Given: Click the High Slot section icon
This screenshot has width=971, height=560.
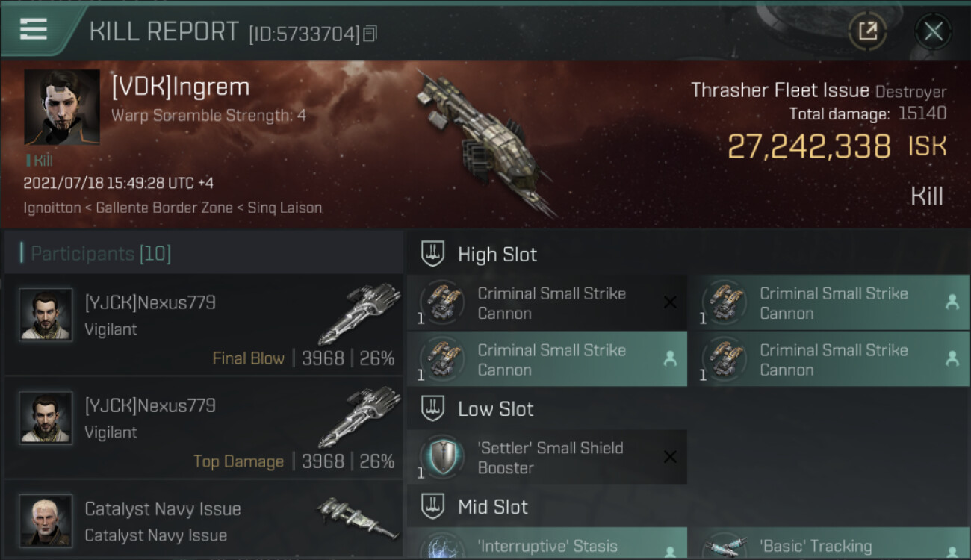Looking at the screenshot, I should pos(433,254).
